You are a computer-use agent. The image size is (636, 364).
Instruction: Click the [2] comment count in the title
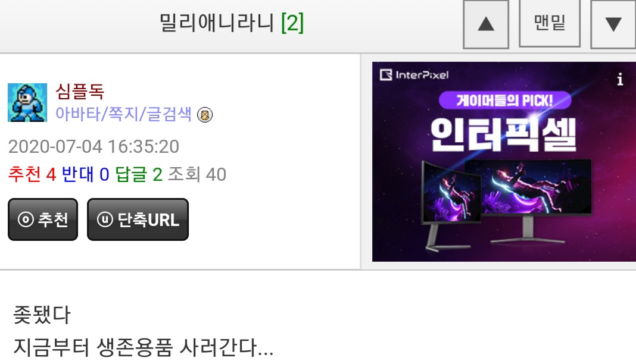(292, 23)
